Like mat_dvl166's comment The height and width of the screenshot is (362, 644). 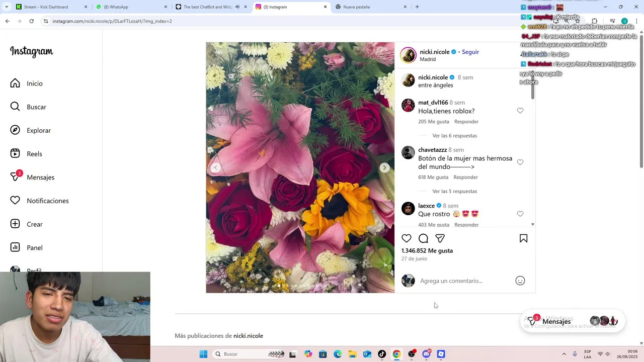click(x=520, y=111)
